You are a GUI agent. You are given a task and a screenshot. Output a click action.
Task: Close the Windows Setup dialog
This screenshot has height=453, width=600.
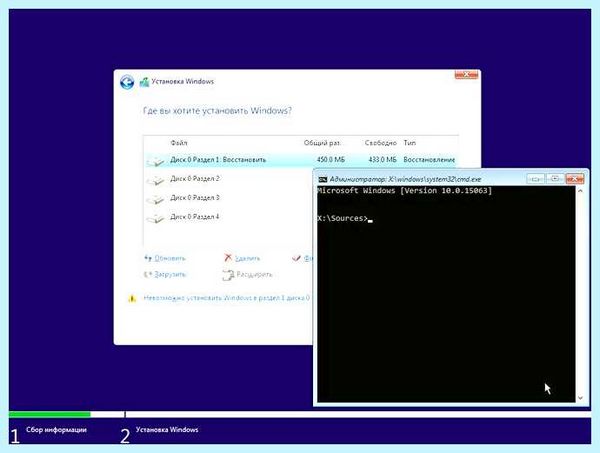[x=466, y=75]
